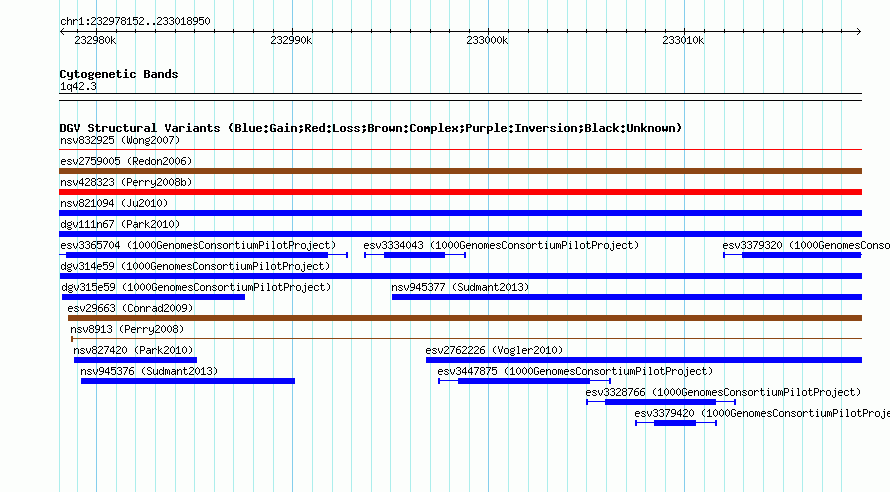
Task: Select the dgv315e59 variant label
Action: [x=196, y=287]
